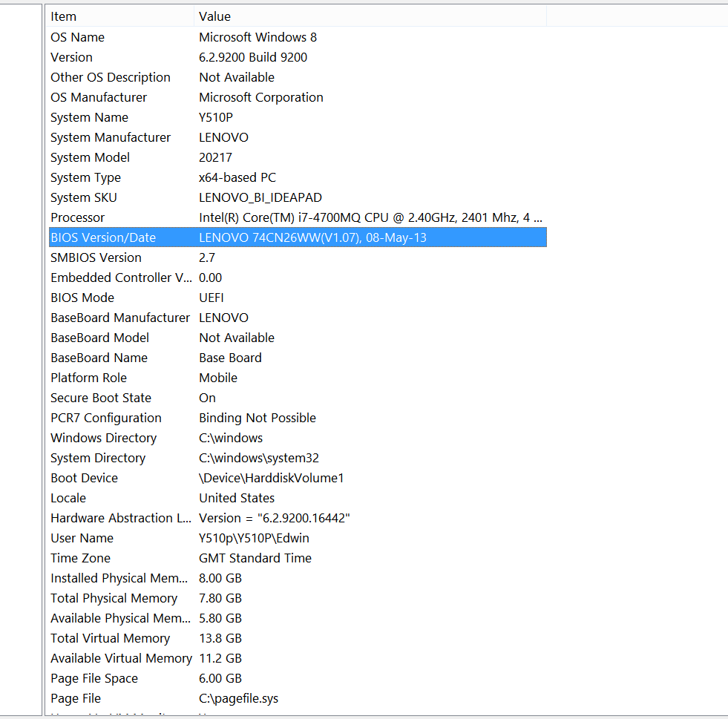Click the LENOVO_BI_IDEAPAD SKU value

260,197
